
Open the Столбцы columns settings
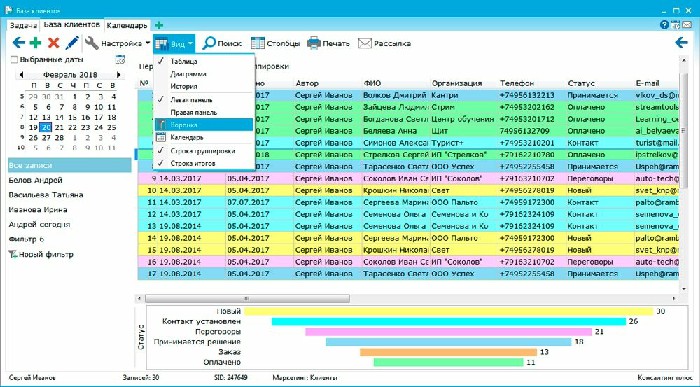click(275, 43)
